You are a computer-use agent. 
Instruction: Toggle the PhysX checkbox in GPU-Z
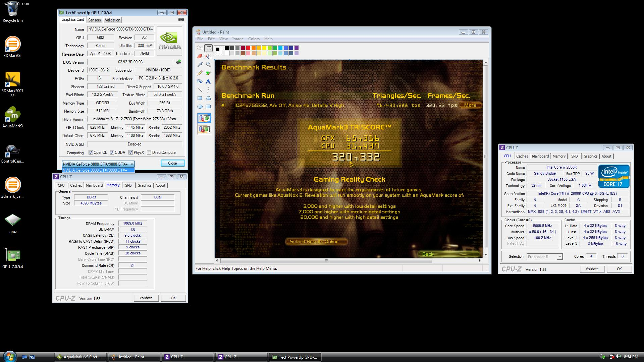point(130,153)
